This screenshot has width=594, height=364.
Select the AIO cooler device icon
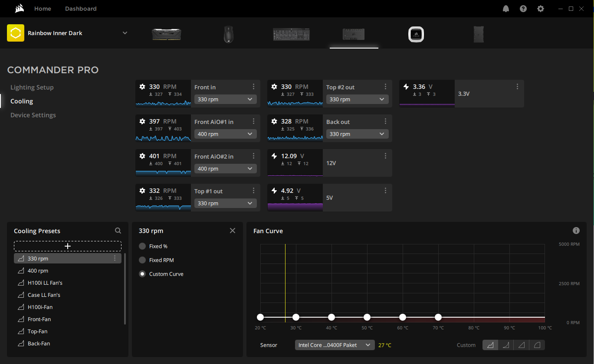(x=416, y=34)
